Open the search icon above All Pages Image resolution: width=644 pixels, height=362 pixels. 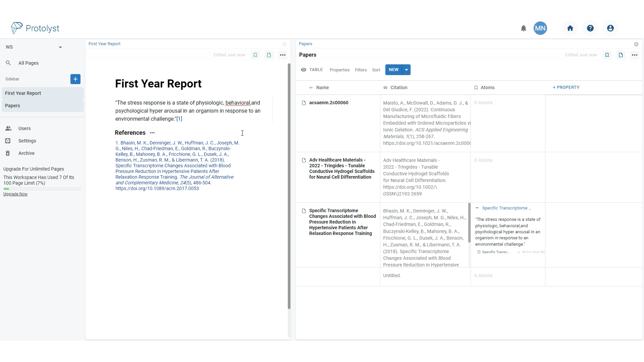[8, 63]
